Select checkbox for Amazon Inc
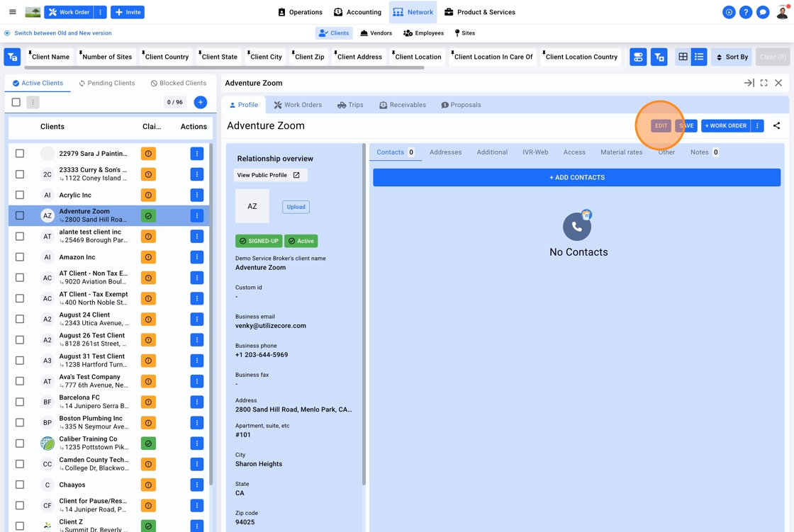The image size is (794, 532). click(x=20, y=257)
